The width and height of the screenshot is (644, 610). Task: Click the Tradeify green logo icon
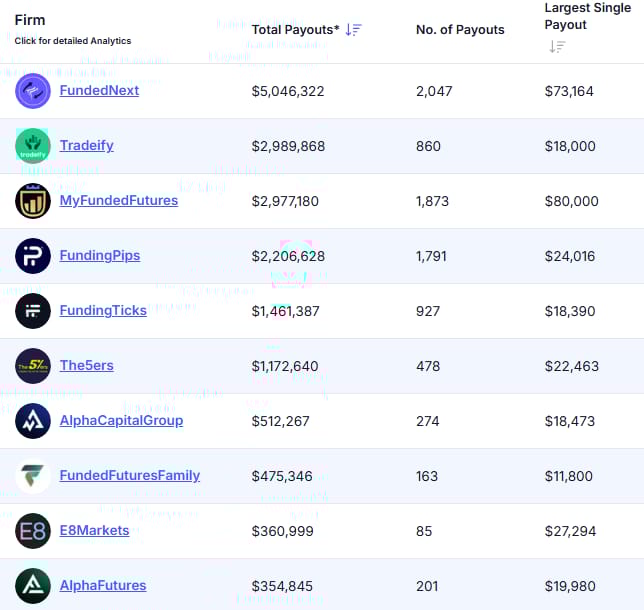click(33, 146)
